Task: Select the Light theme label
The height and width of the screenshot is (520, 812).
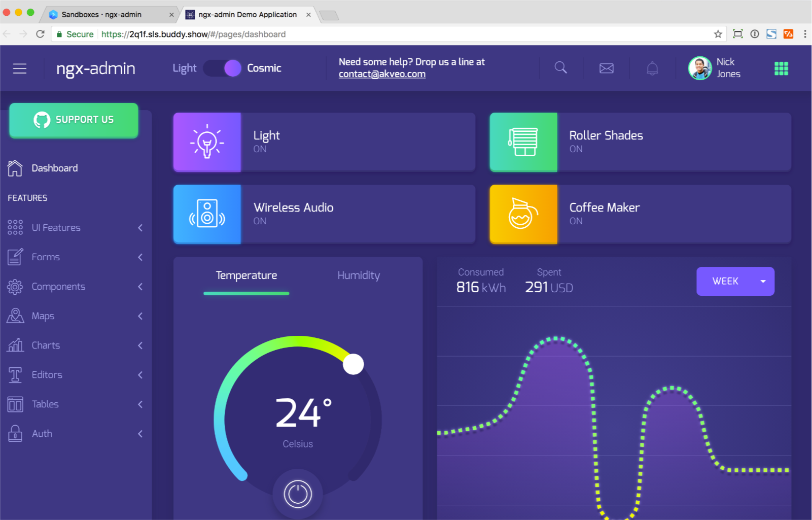Action: click(x=184, y=68)
